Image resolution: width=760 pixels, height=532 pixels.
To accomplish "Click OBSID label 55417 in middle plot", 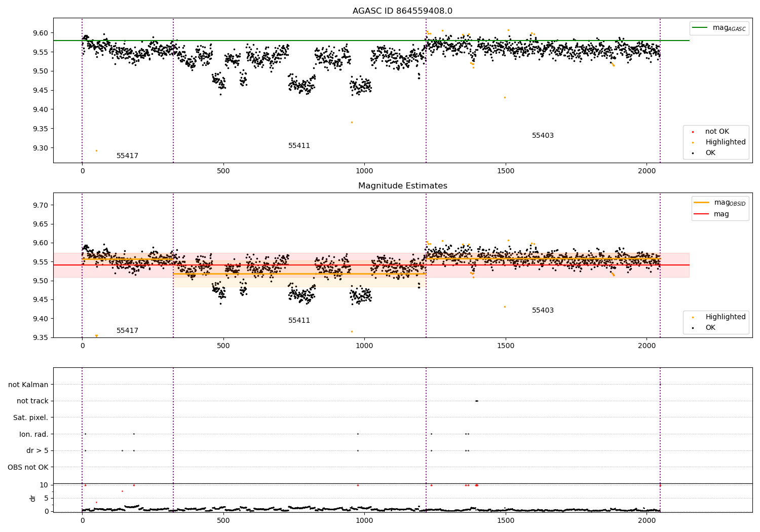I will 127,331.
